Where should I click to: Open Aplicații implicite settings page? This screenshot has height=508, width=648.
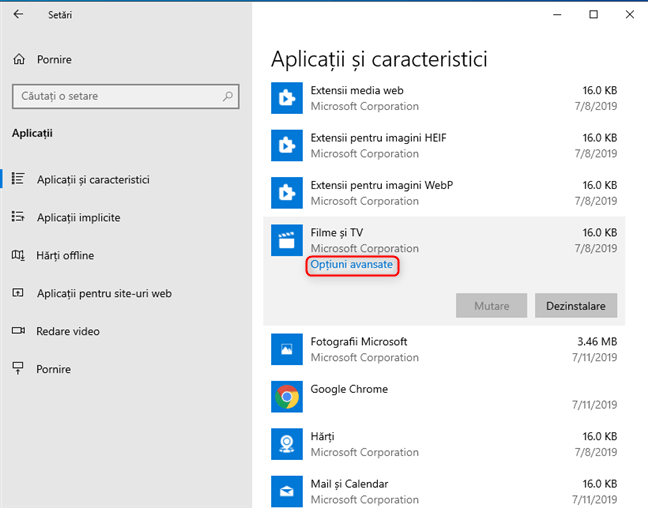point(78,217)
